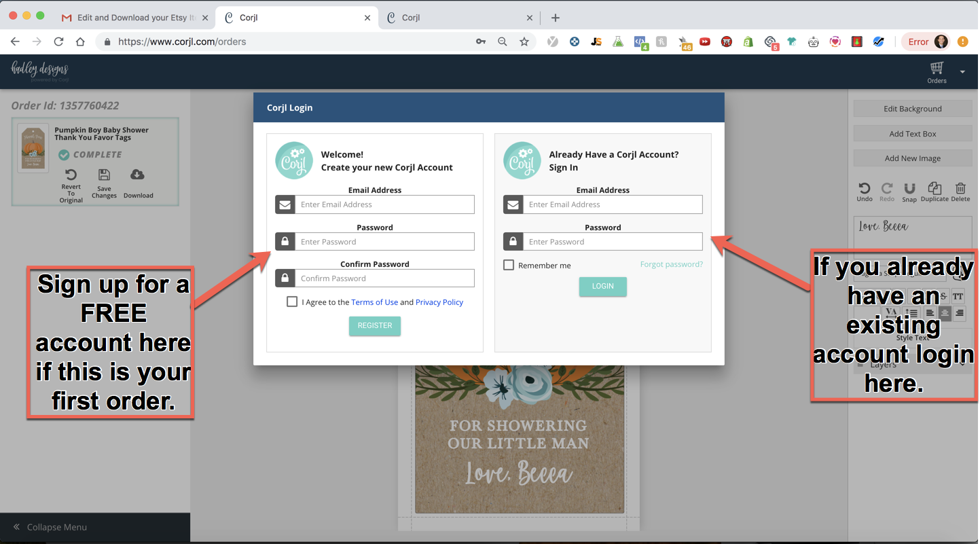Click the orange warning exclamation icon
Screen dimensions: 980x544
(962, 41)
